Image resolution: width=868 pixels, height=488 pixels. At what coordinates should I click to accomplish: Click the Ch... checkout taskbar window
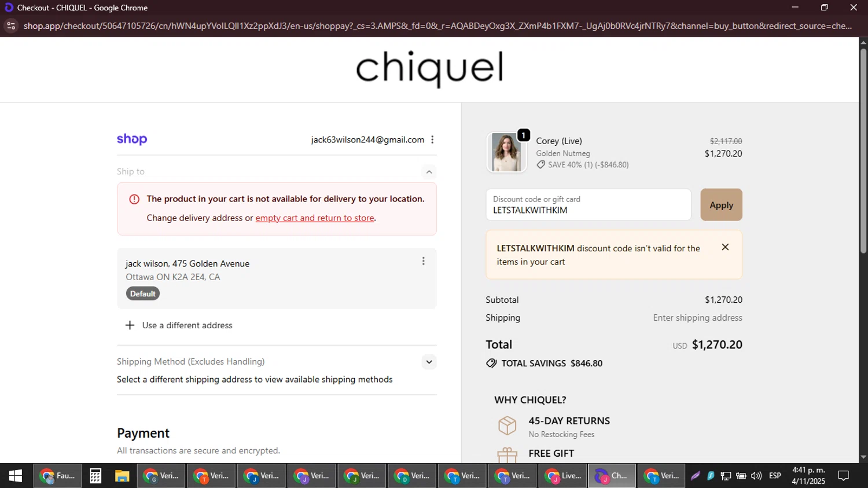coord(612,476)
